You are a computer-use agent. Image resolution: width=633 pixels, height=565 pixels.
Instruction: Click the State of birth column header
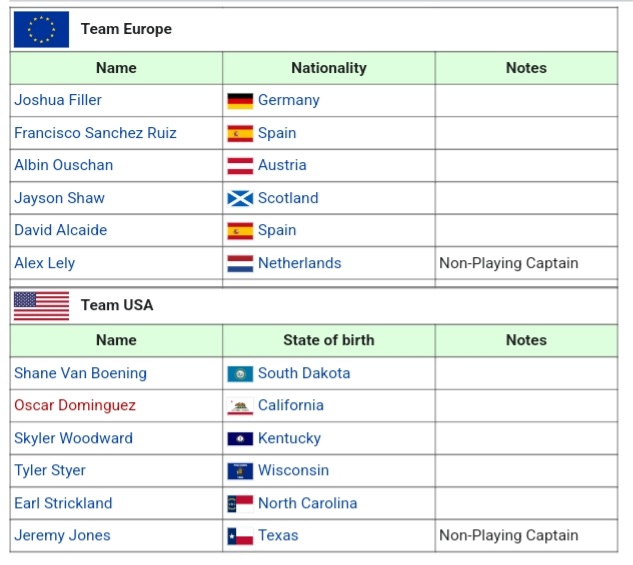[328, 340]
